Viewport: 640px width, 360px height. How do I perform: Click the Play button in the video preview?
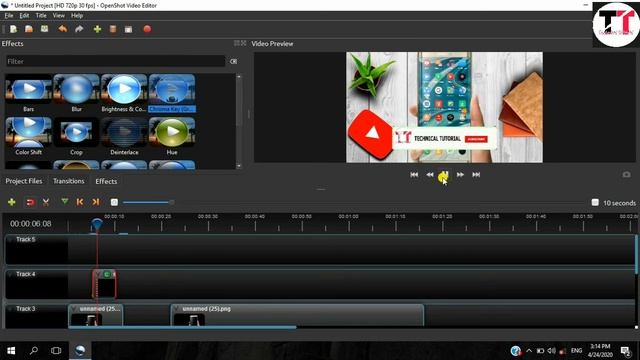click(x=444, y=176)
